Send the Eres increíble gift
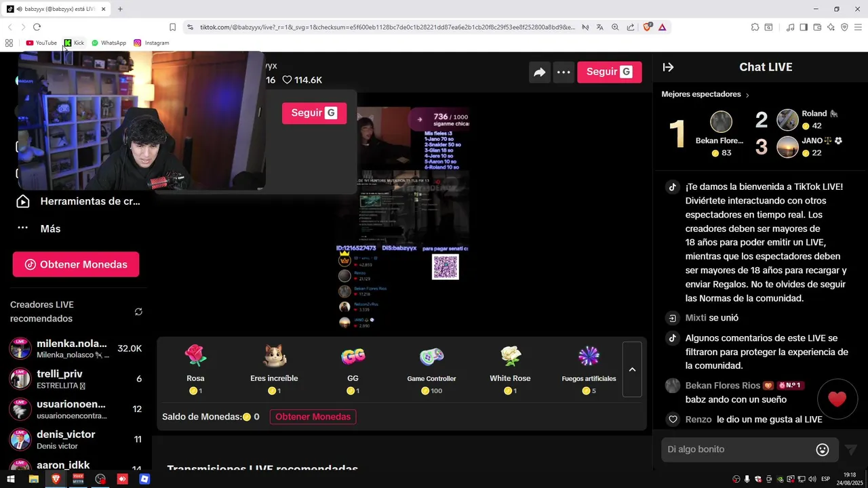Screen dimensions: 868x488 (274, 369)
